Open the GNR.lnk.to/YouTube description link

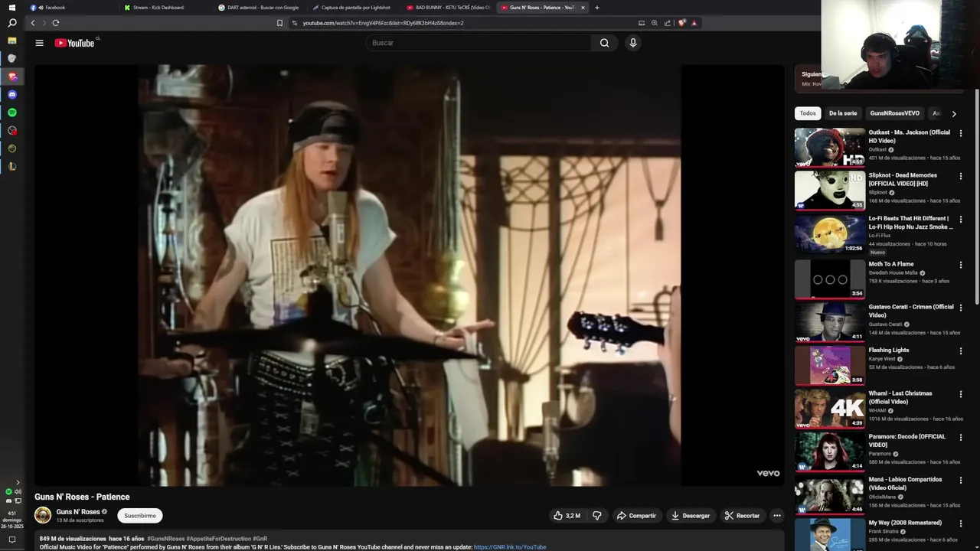pos(510,547)
